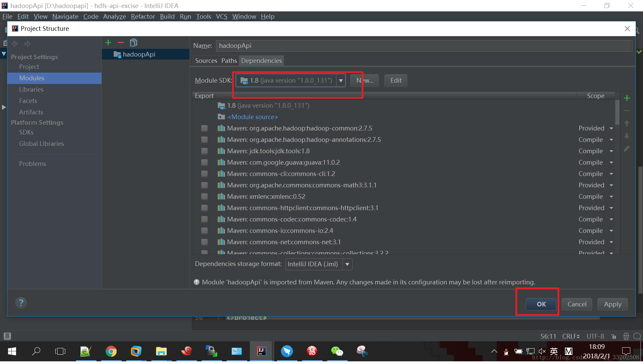This screenshot has width=643, height=364.
Task: Click the help question mark icon
Action: (21, 303)
